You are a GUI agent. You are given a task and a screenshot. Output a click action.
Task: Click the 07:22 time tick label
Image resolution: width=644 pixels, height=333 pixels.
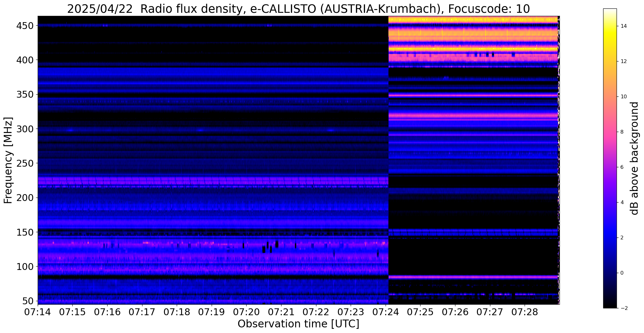[316, 312]
